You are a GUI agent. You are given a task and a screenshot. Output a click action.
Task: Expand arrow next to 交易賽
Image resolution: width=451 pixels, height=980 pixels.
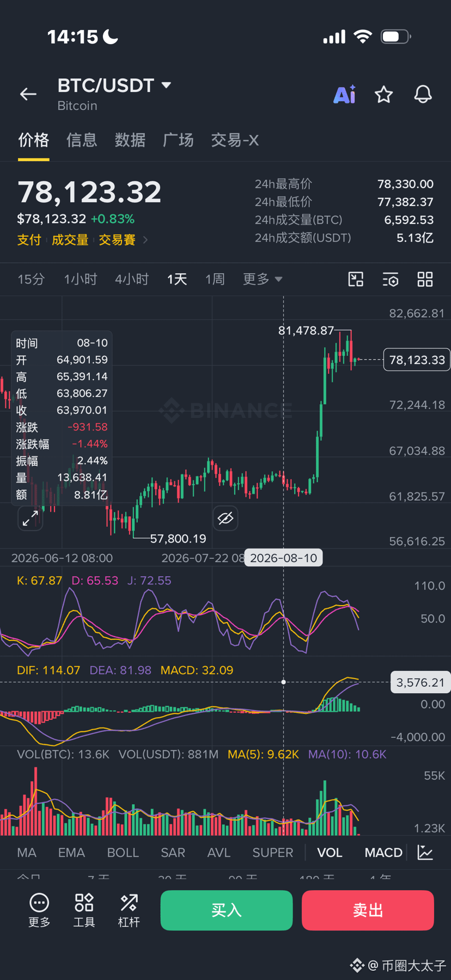click(145, 239)
